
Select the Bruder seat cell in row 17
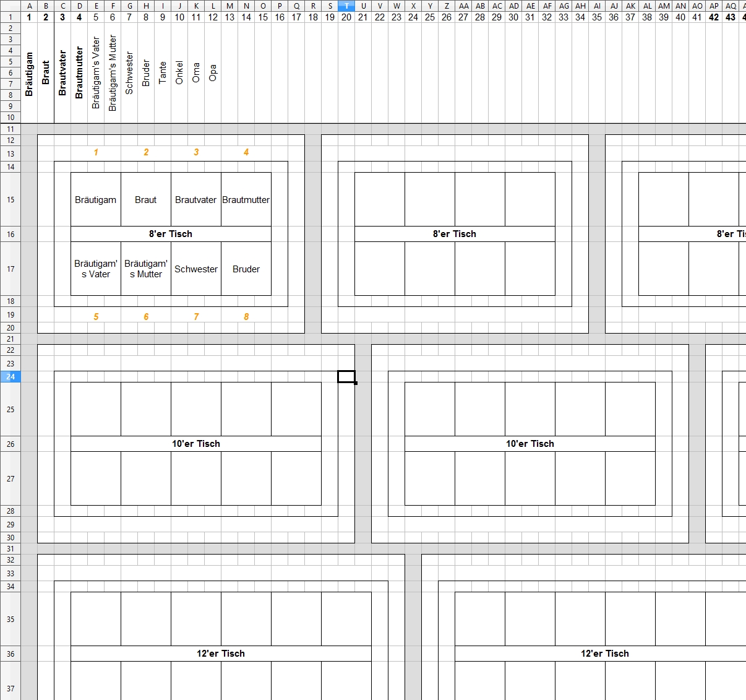[x=246, y=269]
